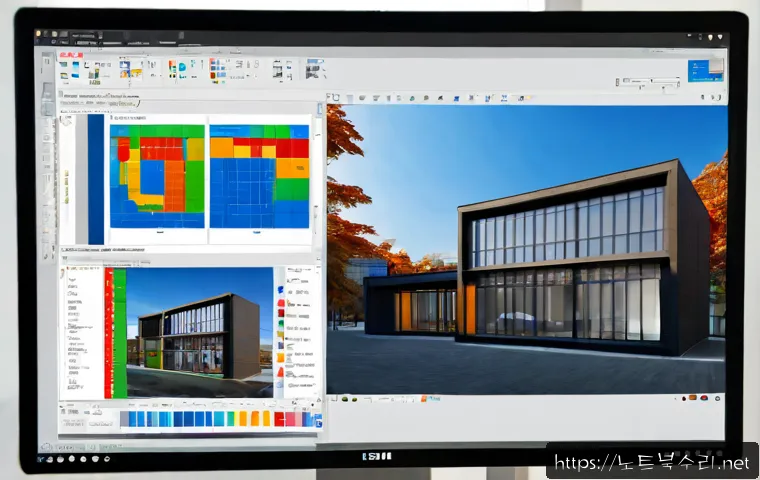Select the red highlighted ribbon tab
760x480 pixels.
[x=71, y=55]
